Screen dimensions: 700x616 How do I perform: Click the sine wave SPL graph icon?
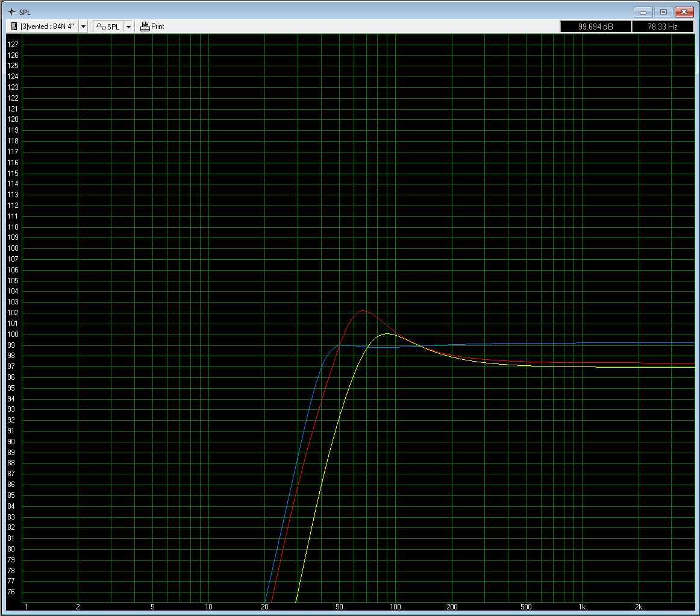101,27
